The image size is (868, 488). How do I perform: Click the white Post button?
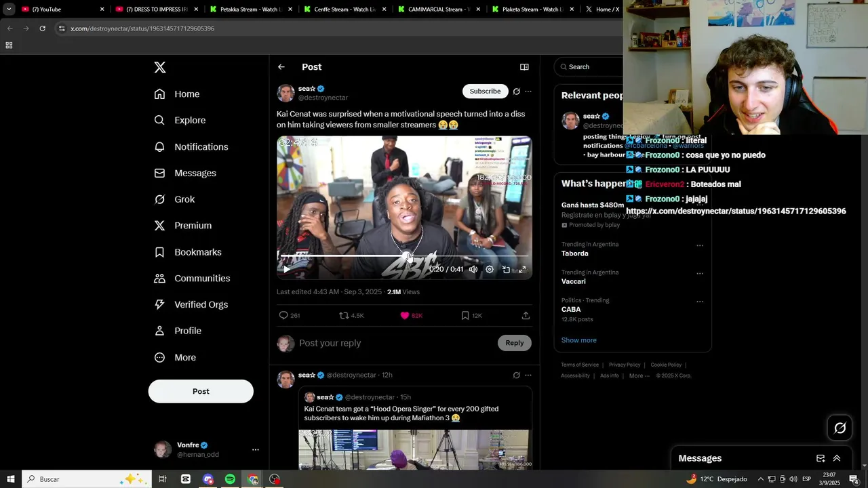click(201, 391)
